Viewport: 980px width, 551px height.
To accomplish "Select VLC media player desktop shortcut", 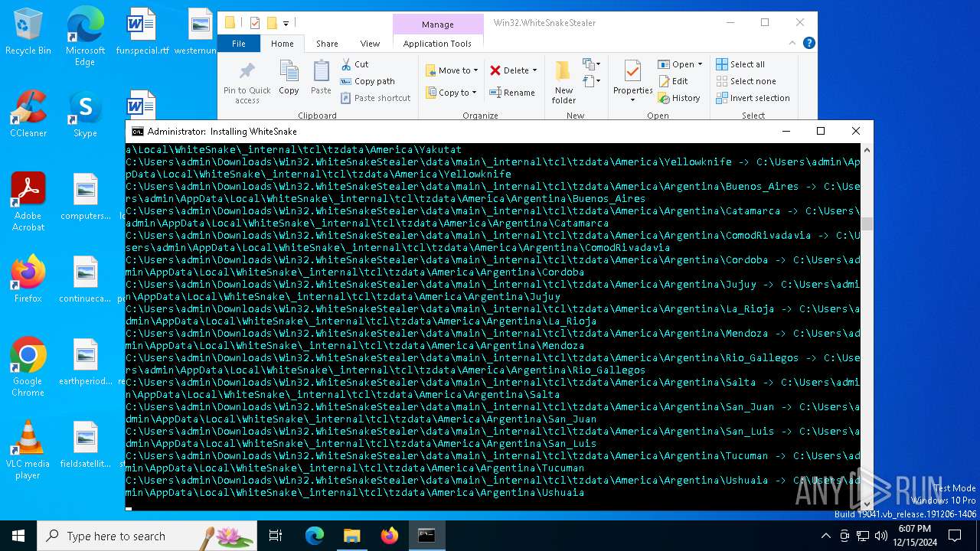I will pos(28,450).
